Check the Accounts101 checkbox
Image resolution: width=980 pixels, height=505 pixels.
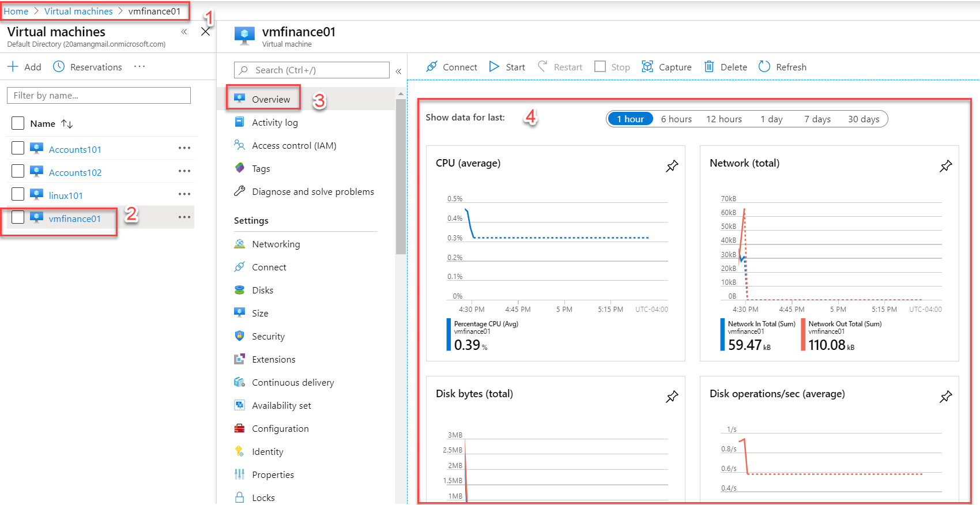click(x=18, y=148)
